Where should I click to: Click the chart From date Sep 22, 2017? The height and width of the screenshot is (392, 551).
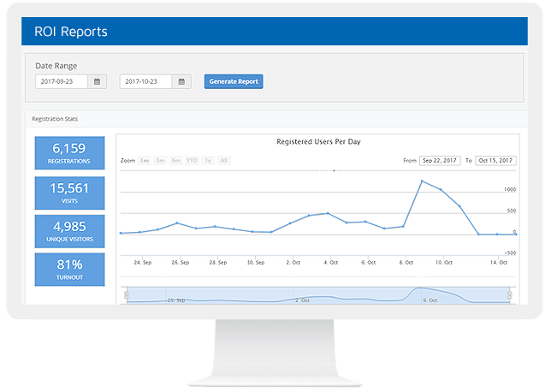[x=440, y=160]
